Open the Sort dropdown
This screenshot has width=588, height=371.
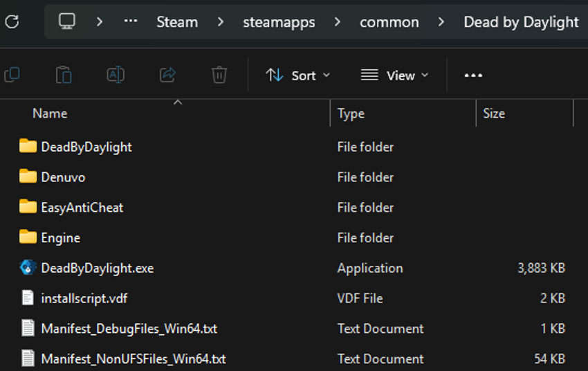pyautogui.click(x=298, y=75)
